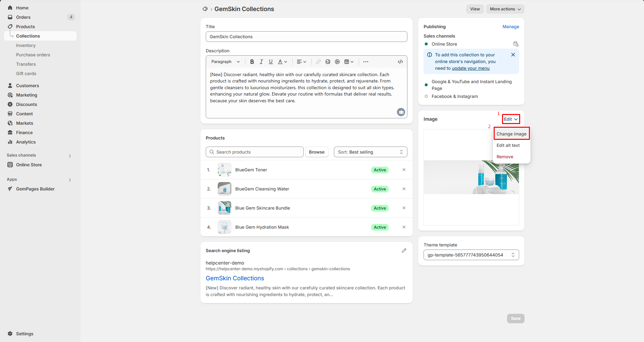The image size is (644, 342).
Task: Follow the update your menu link
Action: point(470,68)
